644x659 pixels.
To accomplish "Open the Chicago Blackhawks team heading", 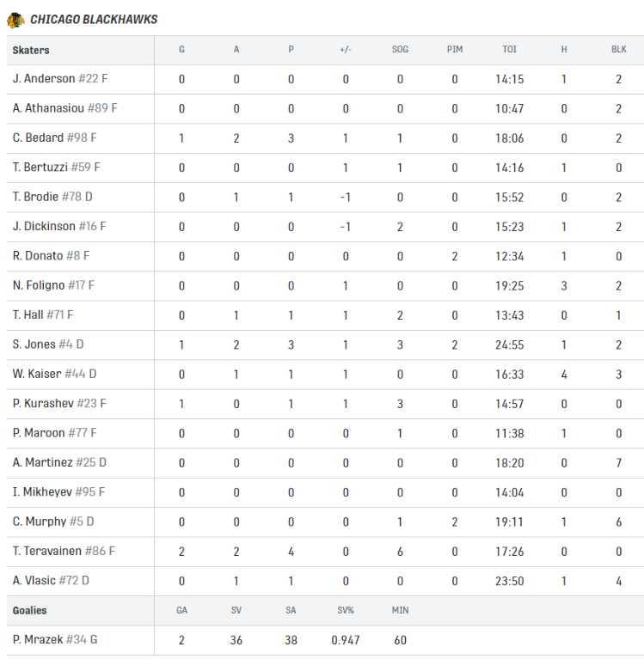I will click(x=94, y=20).
